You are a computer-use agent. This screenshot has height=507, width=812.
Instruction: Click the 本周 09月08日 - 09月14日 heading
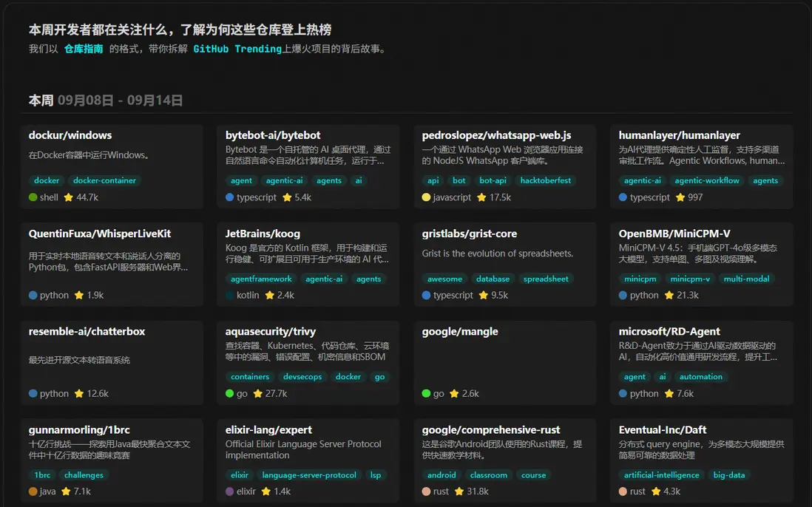coord(106,100)
